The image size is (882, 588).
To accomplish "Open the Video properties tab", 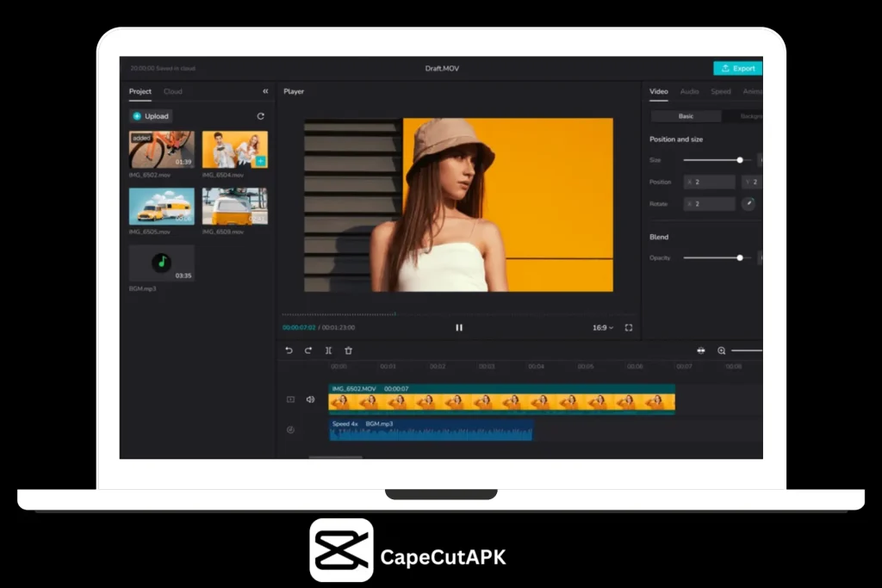I will [x=659, y=91].
